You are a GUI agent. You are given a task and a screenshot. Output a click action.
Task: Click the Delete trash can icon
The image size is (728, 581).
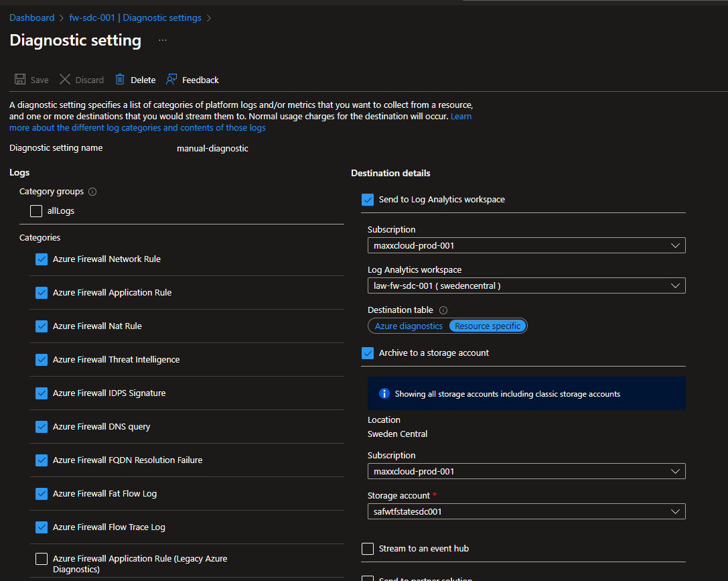point(120,80)
